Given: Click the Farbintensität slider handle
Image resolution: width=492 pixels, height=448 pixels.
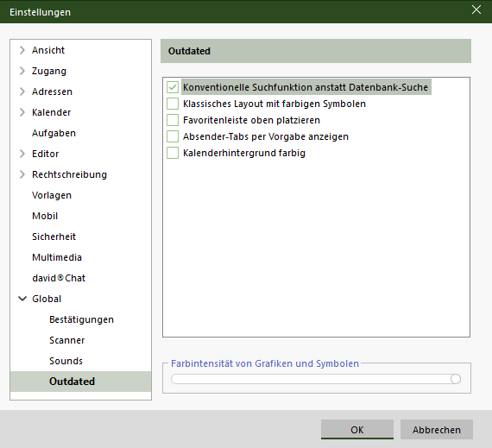Looking at the screenshot, I should 456,379.
